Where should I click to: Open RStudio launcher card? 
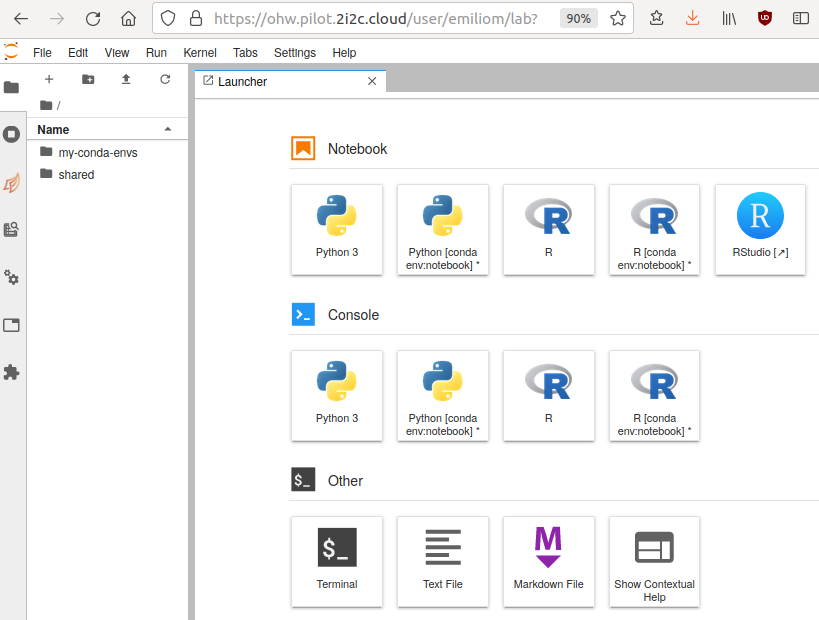760,230
